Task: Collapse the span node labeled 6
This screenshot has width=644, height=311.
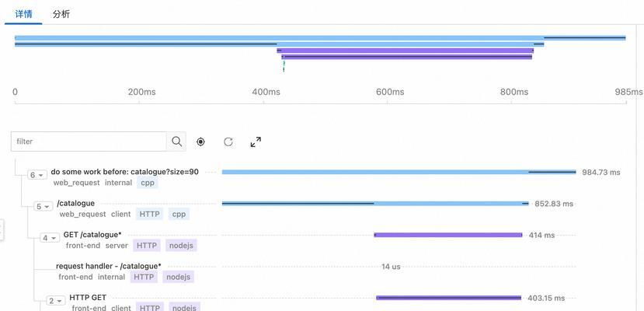Action: coord(37,175)
